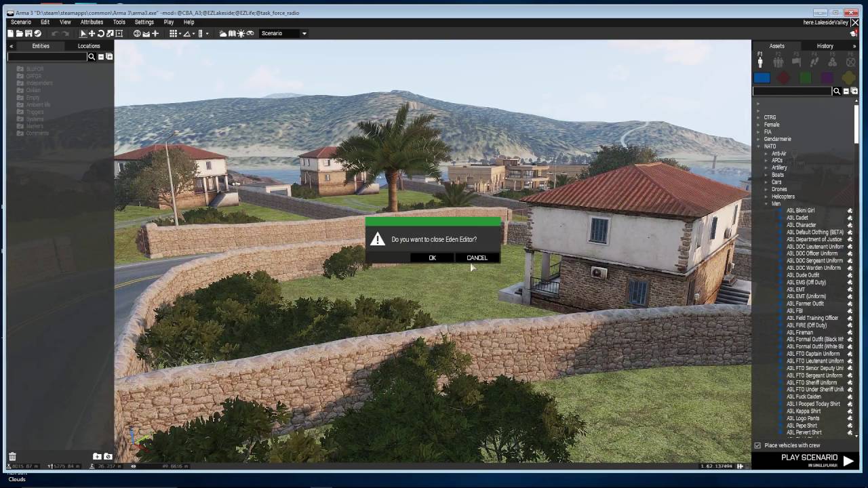Expand the FIA faction node
This screenshot has height=488, width=868.
click(x=759, y=132)
